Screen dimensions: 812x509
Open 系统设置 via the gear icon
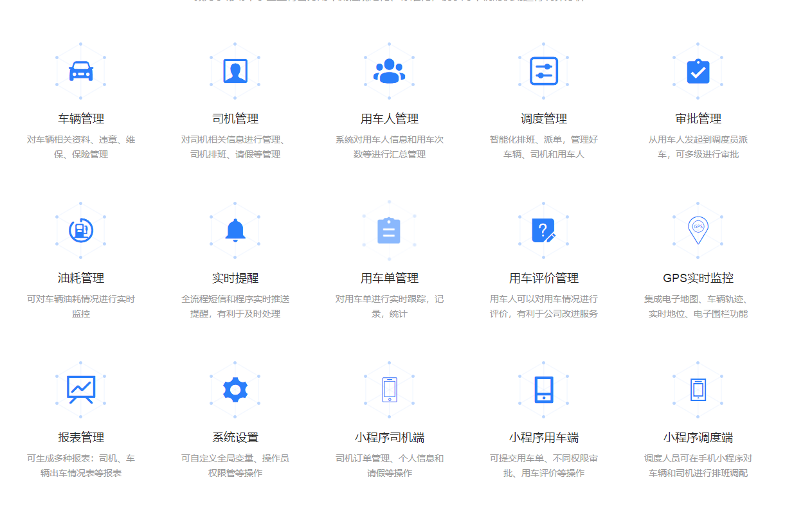[235, 388]
